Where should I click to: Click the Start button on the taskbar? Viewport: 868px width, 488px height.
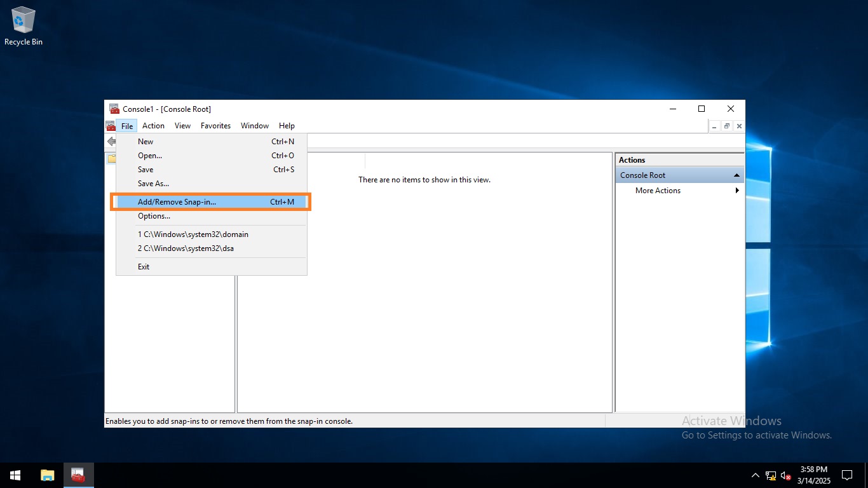pos(15,475)
